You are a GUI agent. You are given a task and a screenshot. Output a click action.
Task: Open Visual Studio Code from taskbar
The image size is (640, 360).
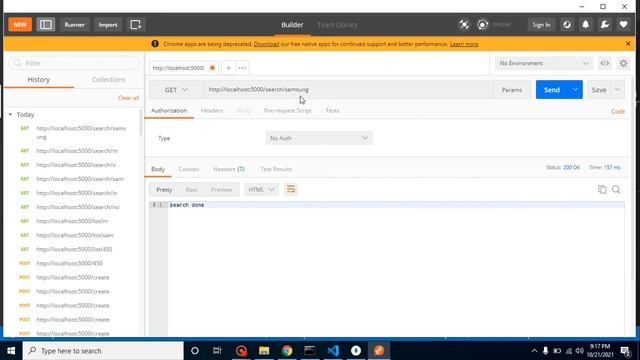point(333,351)
